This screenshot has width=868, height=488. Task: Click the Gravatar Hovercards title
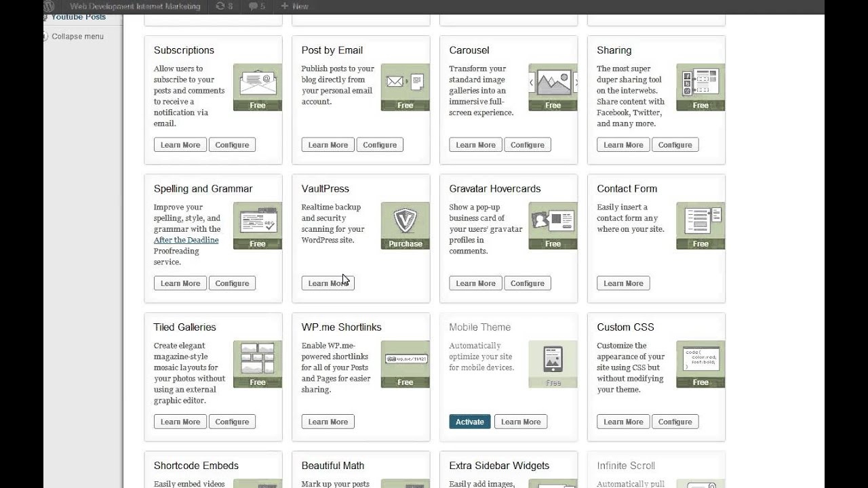pyautogui.click(x=495, y=188)
